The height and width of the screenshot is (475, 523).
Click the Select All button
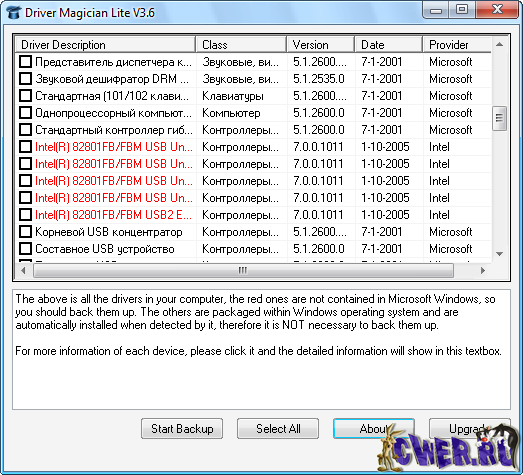click(x=278, y=429)
